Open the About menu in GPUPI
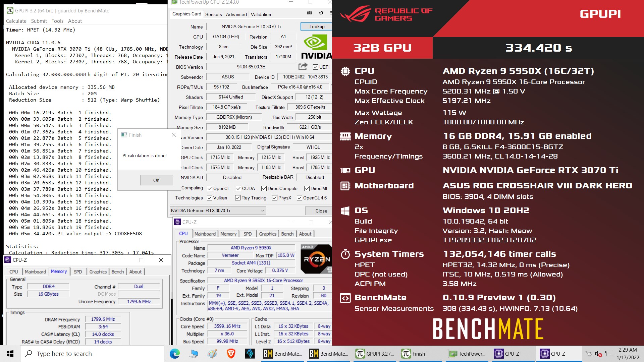Viewport: 644px width, 362px height. pyautogui.click(x=75, y=21)
